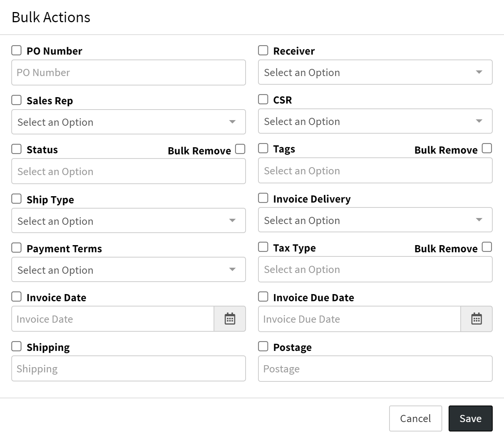Screen dimensions: 504x436
Task: Open the Invoice Date calendar picker
Action: (230, 319)
